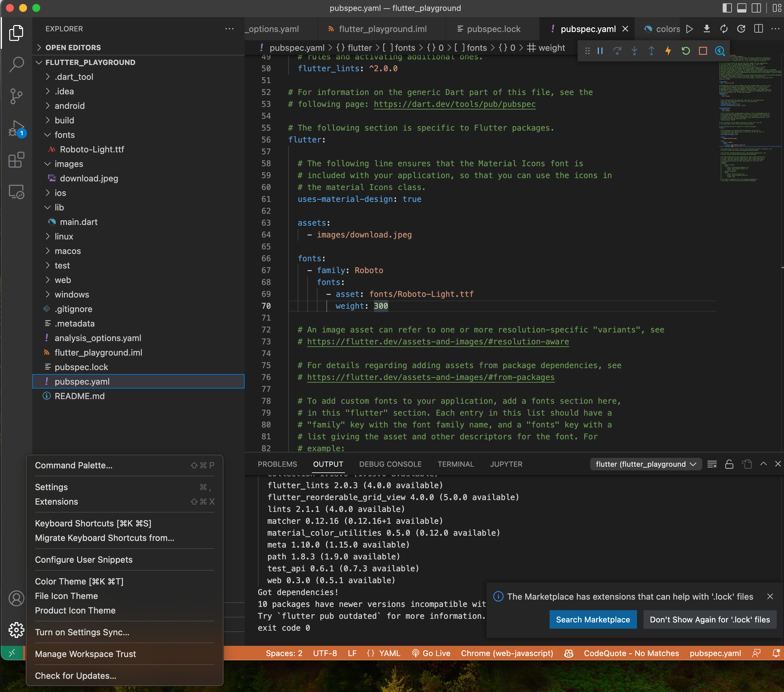Open the Dart DevTools inspector icon
The height and width of the screenshot is (692, 784).
(x=720, y=51)
